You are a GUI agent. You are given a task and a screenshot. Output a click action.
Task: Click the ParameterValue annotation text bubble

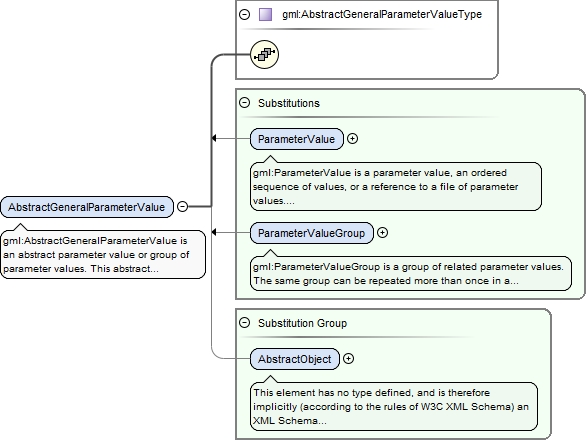[x=396, y=186]
